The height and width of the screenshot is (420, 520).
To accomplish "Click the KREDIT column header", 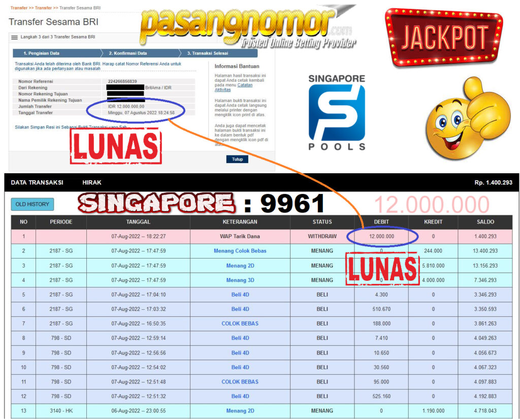I will [433, 222].
